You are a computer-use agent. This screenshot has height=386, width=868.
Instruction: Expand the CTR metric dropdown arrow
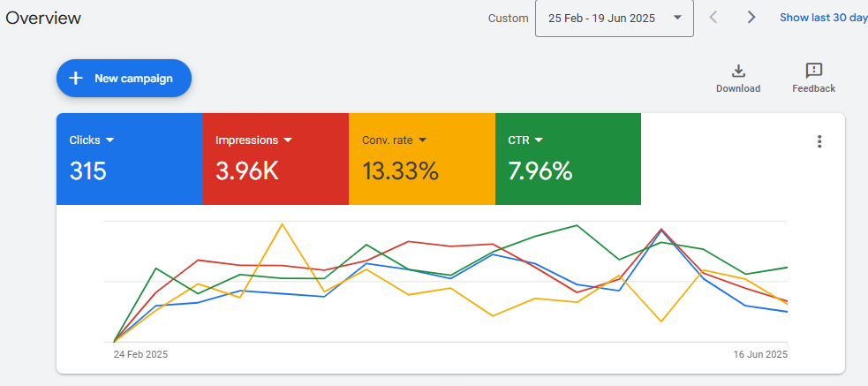(539, 140)
